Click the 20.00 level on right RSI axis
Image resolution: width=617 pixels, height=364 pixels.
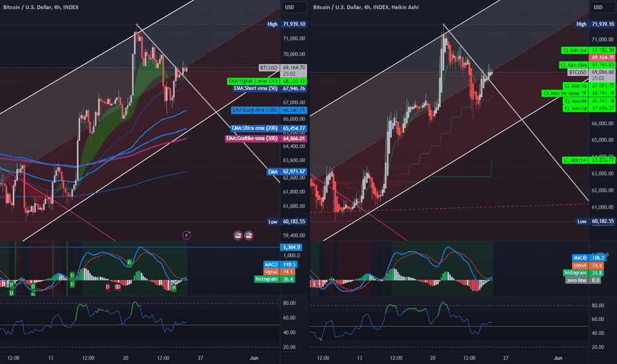tap(598, 347)
